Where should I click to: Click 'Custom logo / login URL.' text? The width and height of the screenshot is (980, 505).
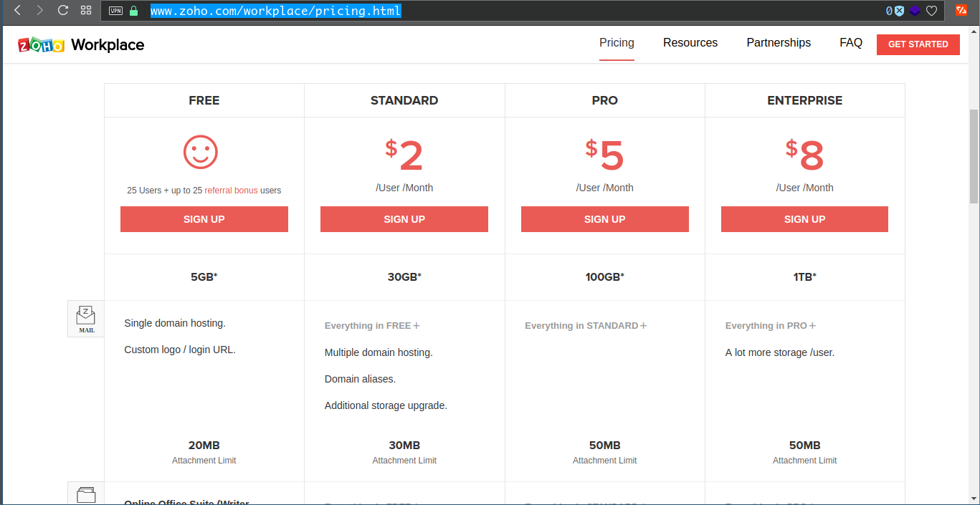(180, 350)
